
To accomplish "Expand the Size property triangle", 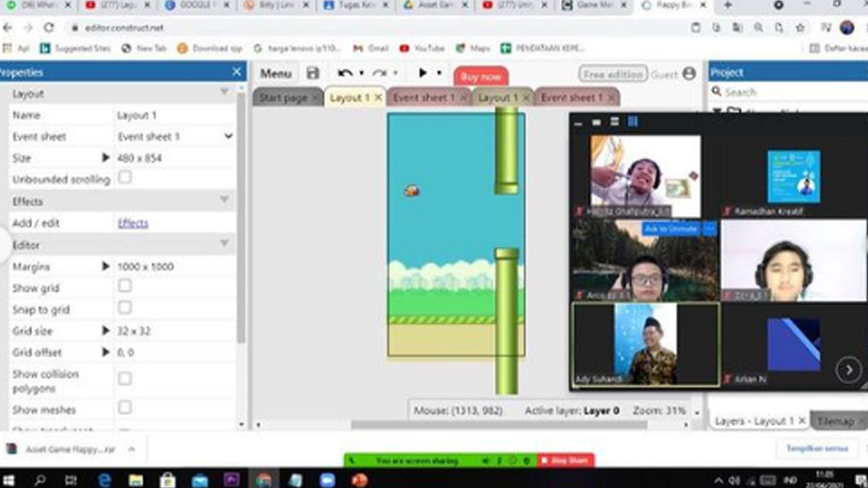I will pyautogui.click(x=106, y=158).
